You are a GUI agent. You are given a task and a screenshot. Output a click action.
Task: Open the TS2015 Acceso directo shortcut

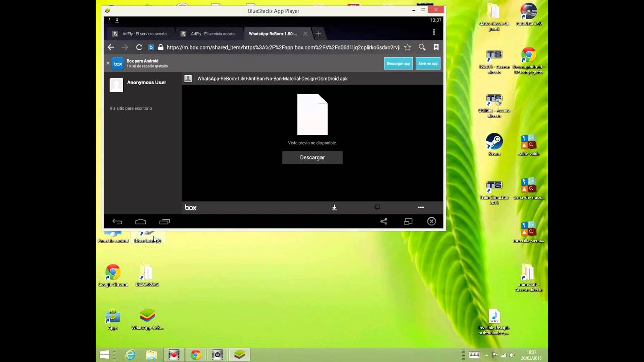(x=494, y=62)
